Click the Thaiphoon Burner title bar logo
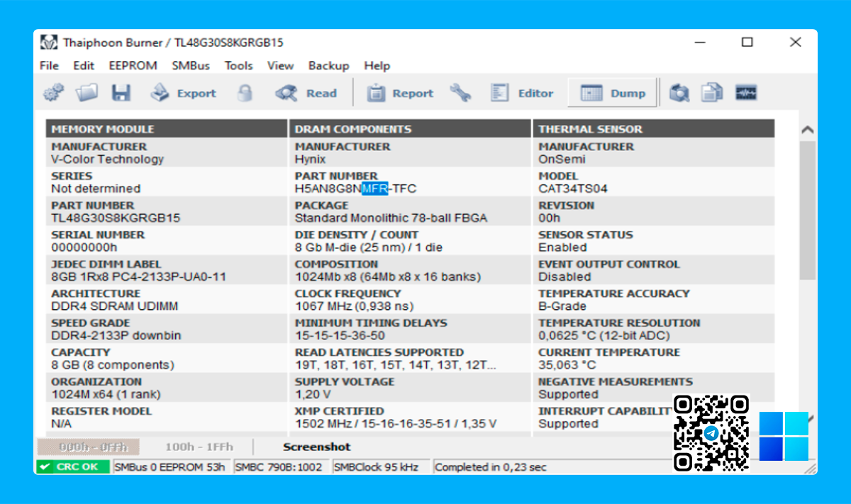This screenshot has width=851, height=504. [48, 43]
